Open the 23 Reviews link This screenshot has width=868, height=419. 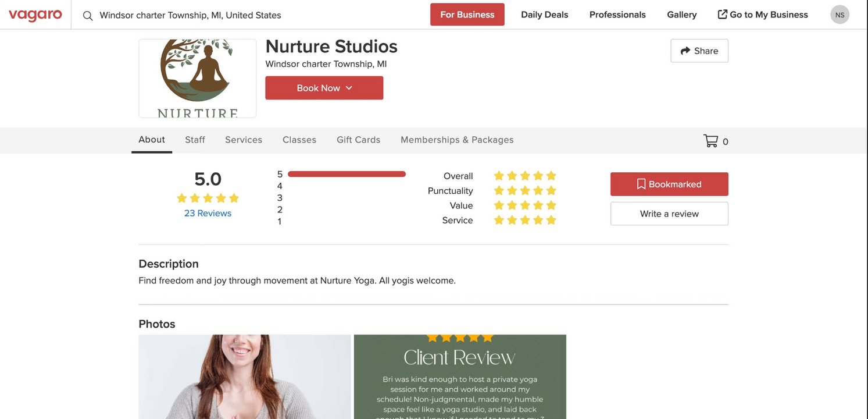point(208,213)
